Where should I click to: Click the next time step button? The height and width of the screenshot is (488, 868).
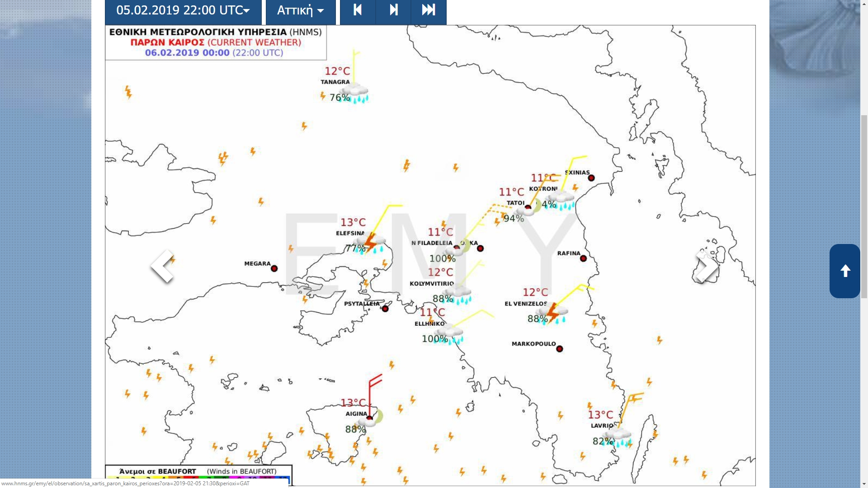393,11
